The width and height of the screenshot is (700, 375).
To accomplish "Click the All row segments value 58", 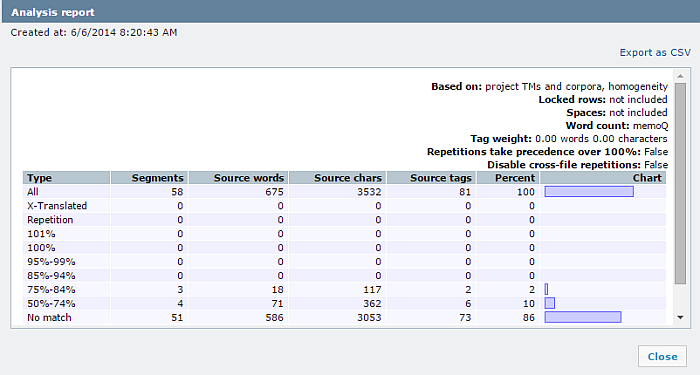I will [177, 192].
